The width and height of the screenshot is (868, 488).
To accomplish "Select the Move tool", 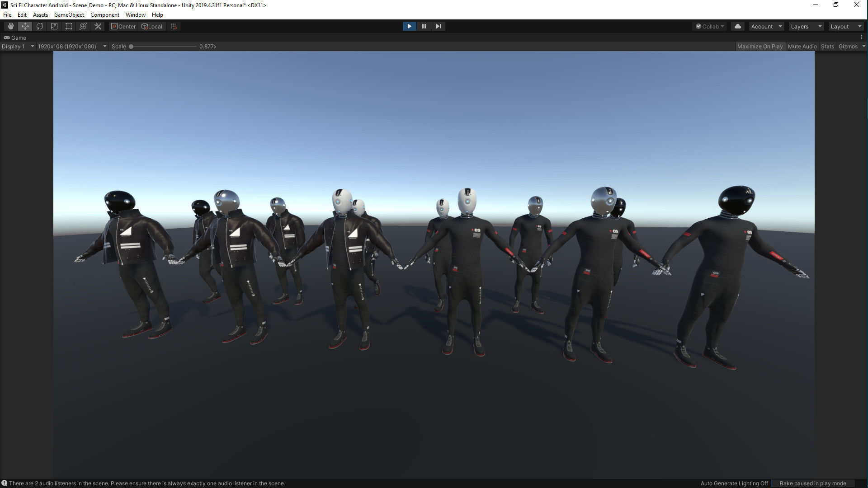I will click(25, 26).
